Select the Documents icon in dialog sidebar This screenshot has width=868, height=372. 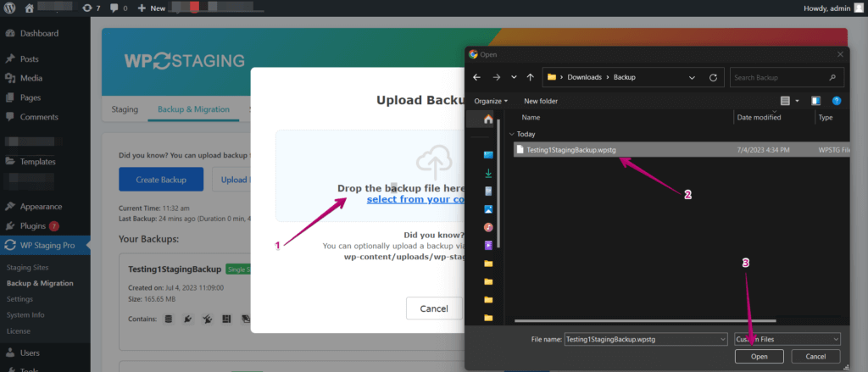tap(488, 191)
